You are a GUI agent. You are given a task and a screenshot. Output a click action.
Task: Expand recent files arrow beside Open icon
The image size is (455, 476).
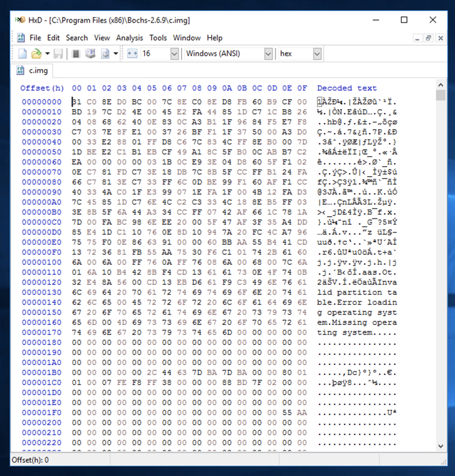[48, 54]
